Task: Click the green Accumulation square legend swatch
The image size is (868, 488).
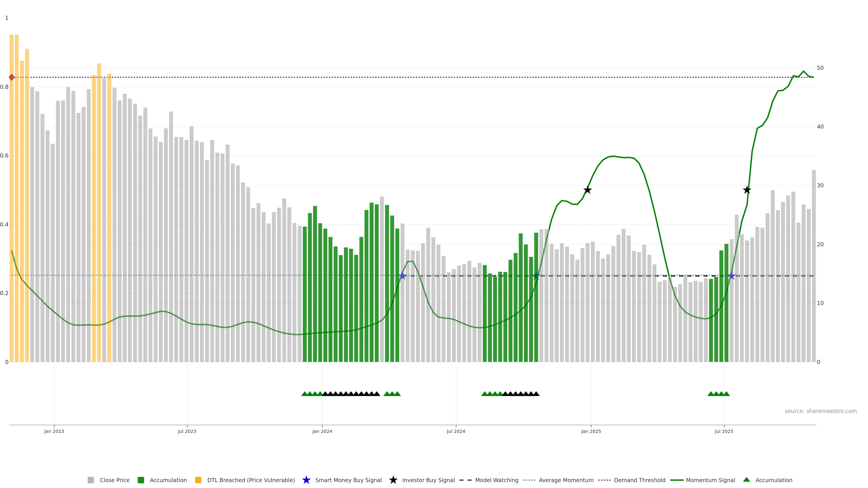Action: [141, 480]
